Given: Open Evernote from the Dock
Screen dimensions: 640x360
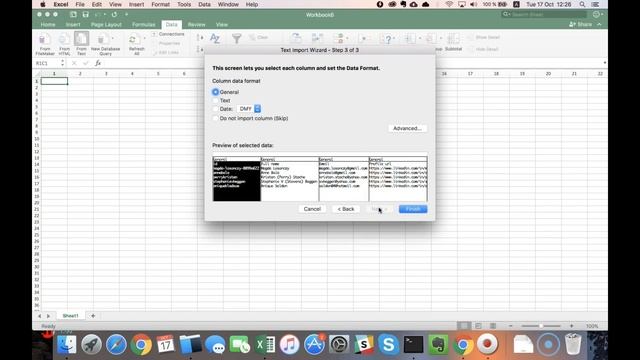Looking at the screenshot, I should [x=438, y=344].
